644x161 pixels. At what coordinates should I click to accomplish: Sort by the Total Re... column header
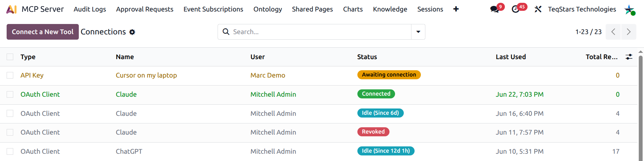[601, 57]
